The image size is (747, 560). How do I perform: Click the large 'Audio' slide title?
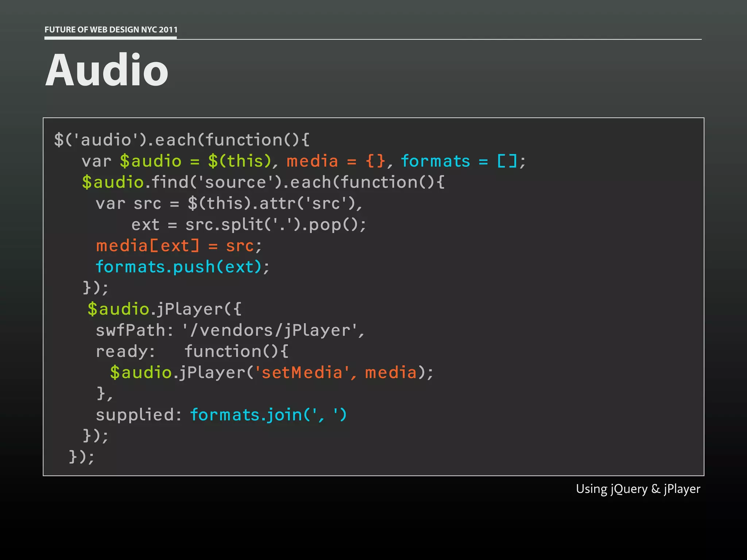pos(107,70)
